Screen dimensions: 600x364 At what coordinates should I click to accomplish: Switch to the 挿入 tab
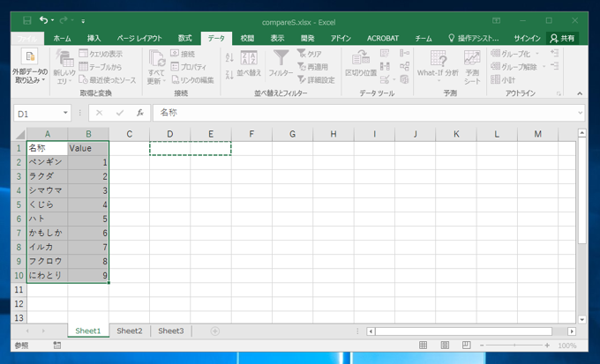tap(94, 38)
